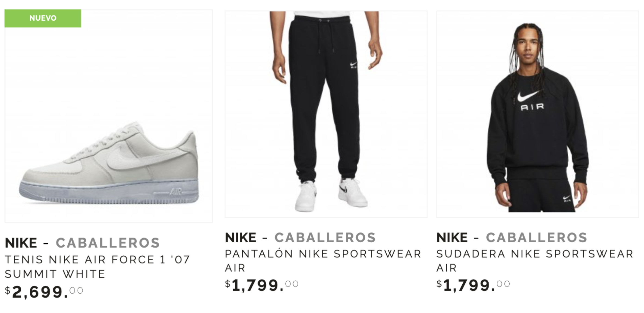The height and width of the screenshot is (313, 644).
Task: Click the AIR lettering on the sneaker sole
Action: coord(176,192)
